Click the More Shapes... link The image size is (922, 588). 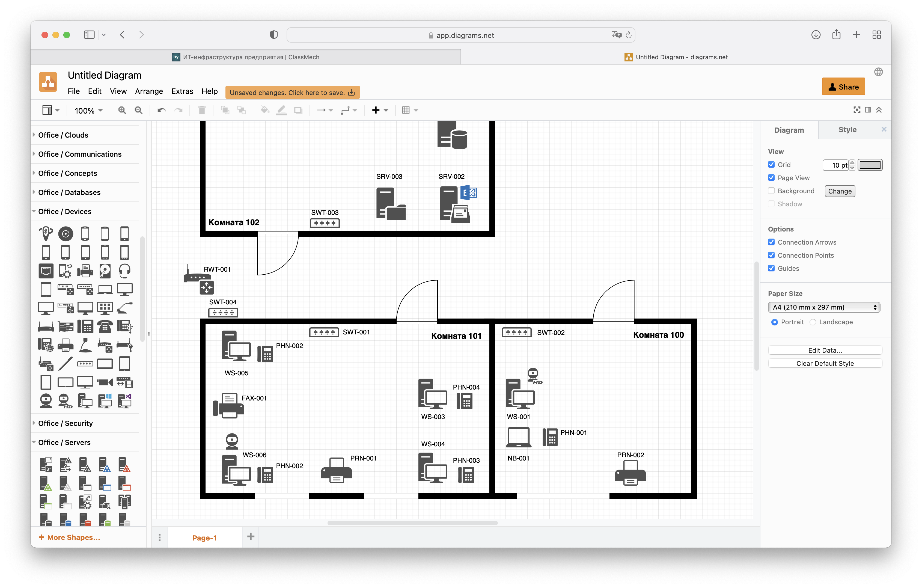[x=70, y=537]
